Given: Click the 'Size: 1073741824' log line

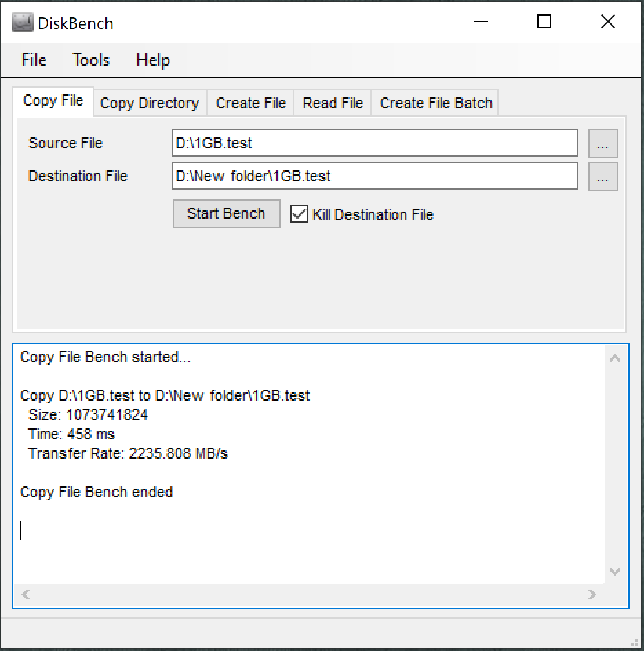Looking at the screenshot, I should pos(88,414).
